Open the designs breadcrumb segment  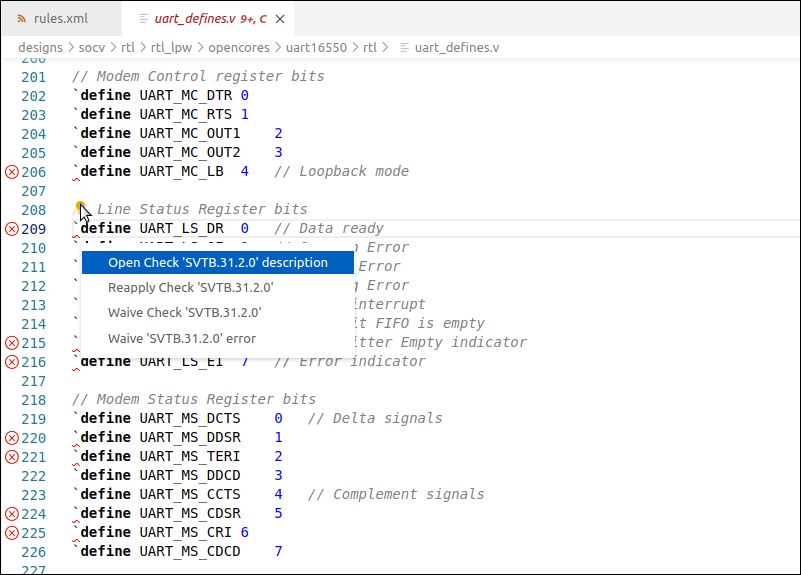click(40, 47)
